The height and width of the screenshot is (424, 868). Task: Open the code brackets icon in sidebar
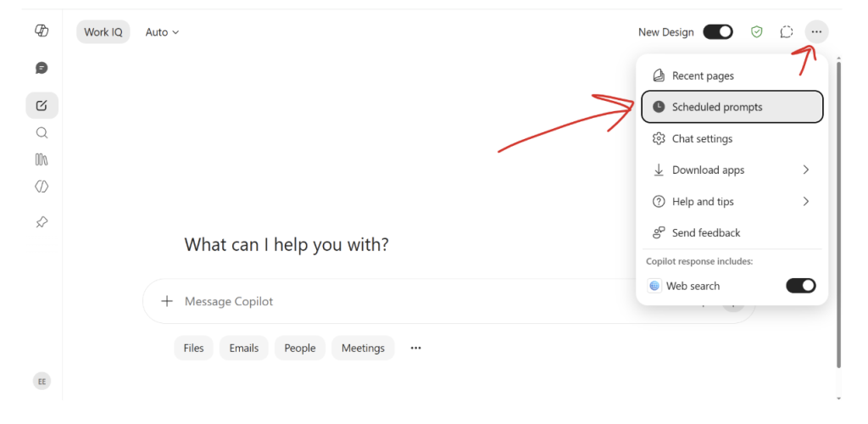[x=42, y=187]
